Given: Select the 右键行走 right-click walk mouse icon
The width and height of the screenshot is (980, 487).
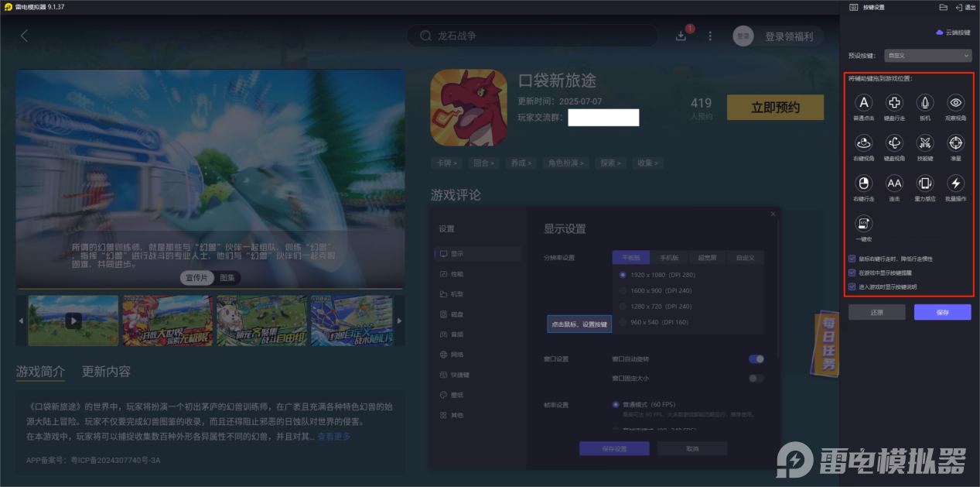Looking at the screenshot, I should click(x=864, y=183).
